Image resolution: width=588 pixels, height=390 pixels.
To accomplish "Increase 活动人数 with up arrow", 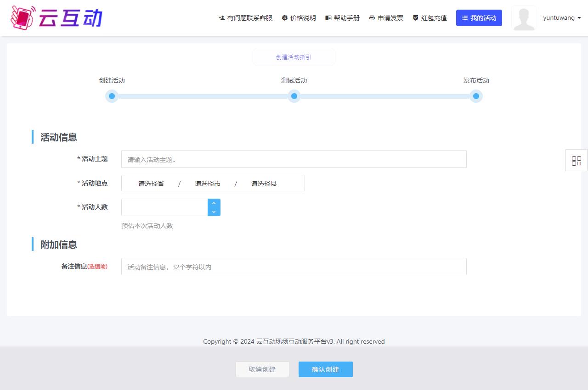I will (214, 203).
